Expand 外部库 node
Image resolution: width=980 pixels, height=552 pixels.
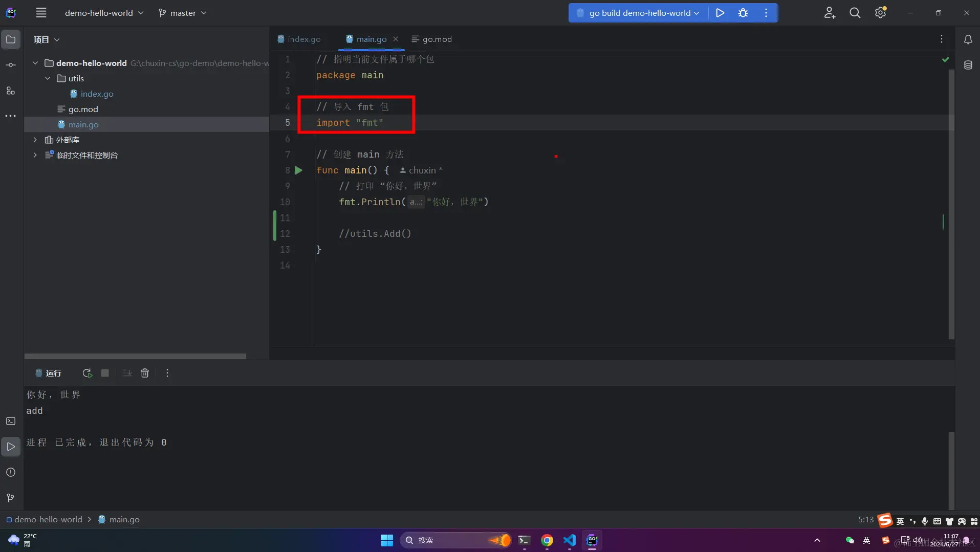(35, 140)
